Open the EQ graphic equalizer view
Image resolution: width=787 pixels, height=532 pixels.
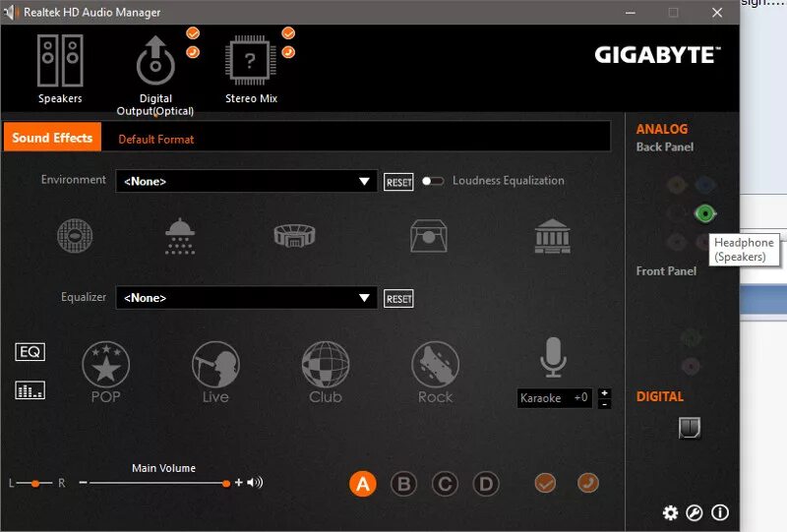[x=30, y=352]
